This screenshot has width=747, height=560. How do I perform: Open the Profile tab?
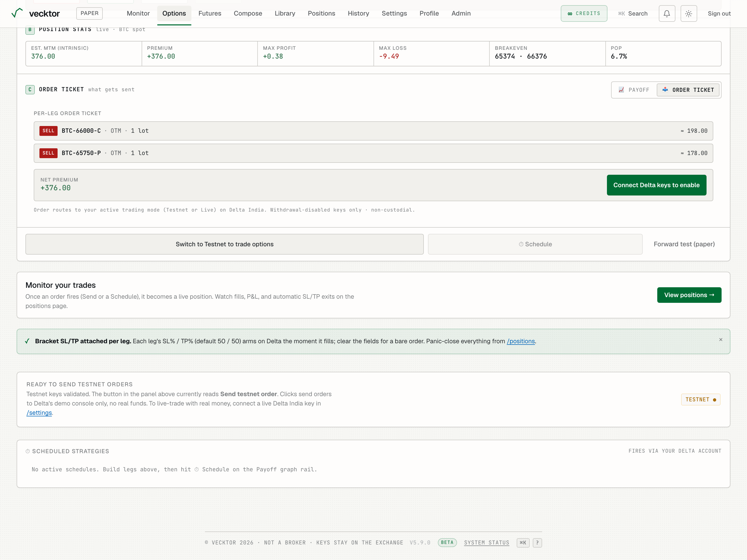click(x=429, y=13)
